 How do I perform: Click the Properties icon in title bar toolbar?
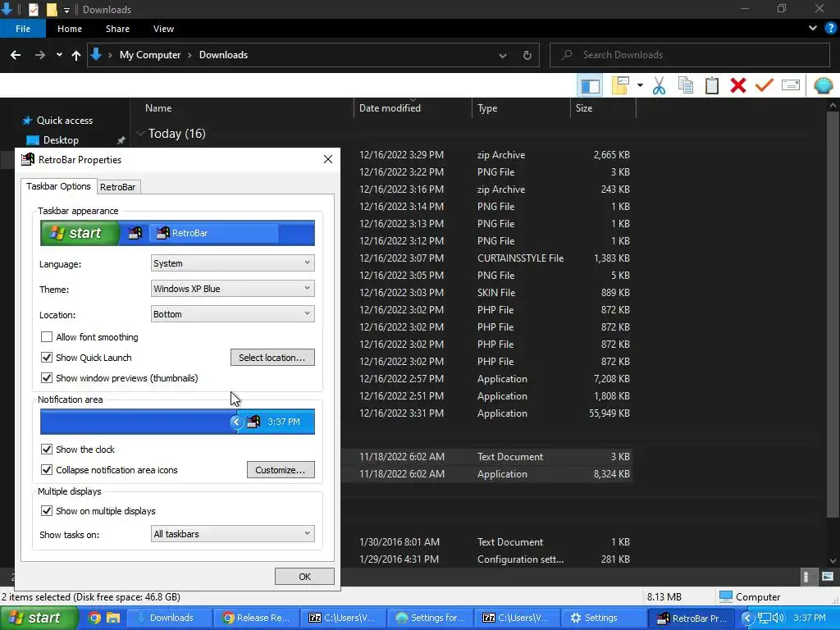[x=33, y=9]
